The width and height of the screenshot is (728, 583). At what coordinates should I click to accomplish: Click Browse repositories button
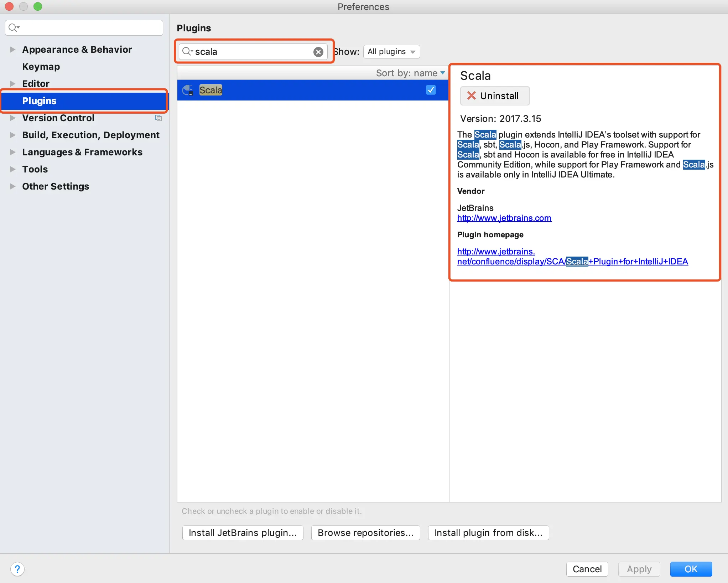365,533
